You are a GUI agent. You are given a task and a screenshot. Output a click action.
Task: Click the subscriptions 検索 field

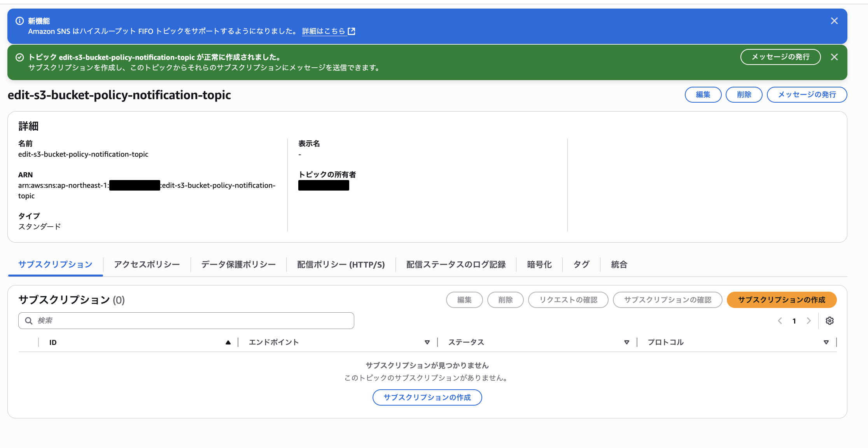tap(187, 321)
